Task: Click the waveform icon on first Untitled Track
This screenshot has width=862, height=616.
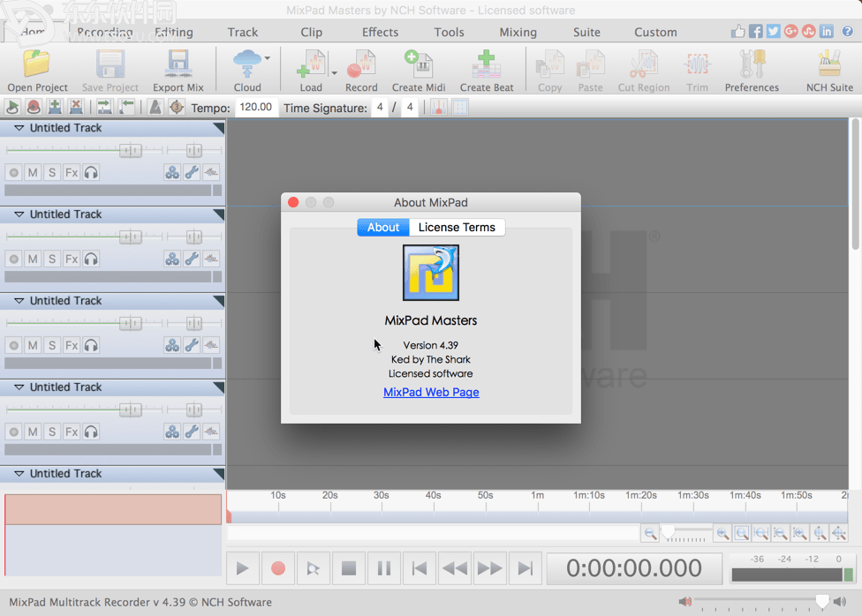Action: click(211, 173)
